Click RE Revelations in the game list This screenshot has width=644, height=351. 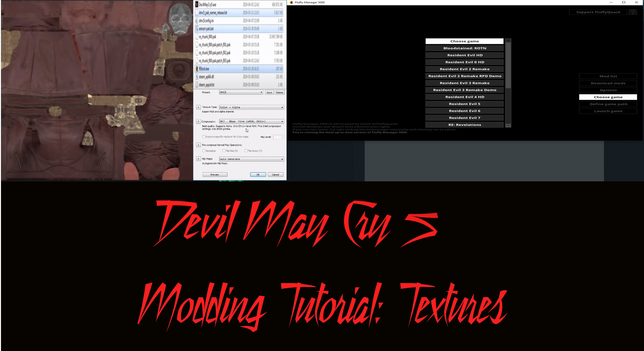click(464, 124)
